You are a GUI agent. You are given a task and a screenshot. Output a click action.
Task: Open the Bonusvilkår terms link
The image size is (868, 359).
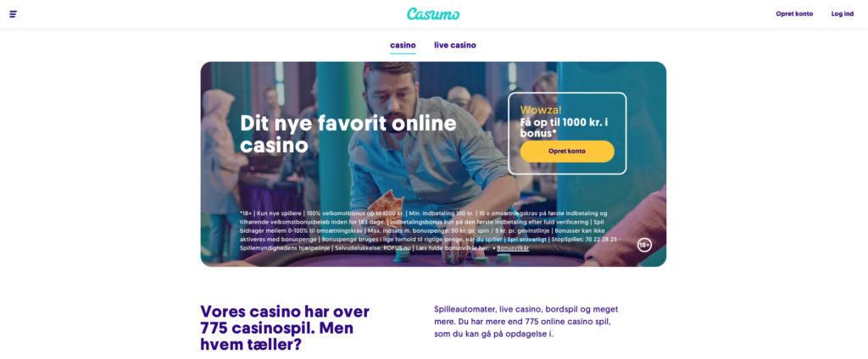[x=513, y=248]
